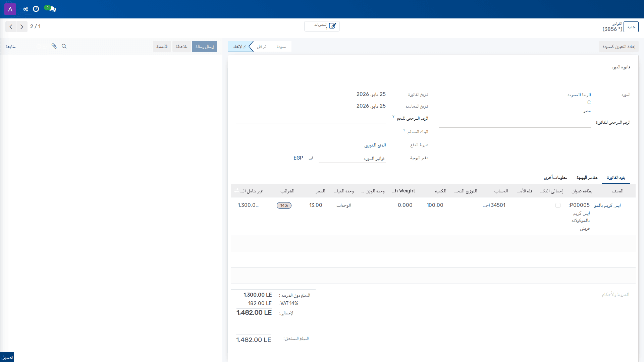
Task: Open the vendor link الرضا المصريه
Action: pos(579,95)
